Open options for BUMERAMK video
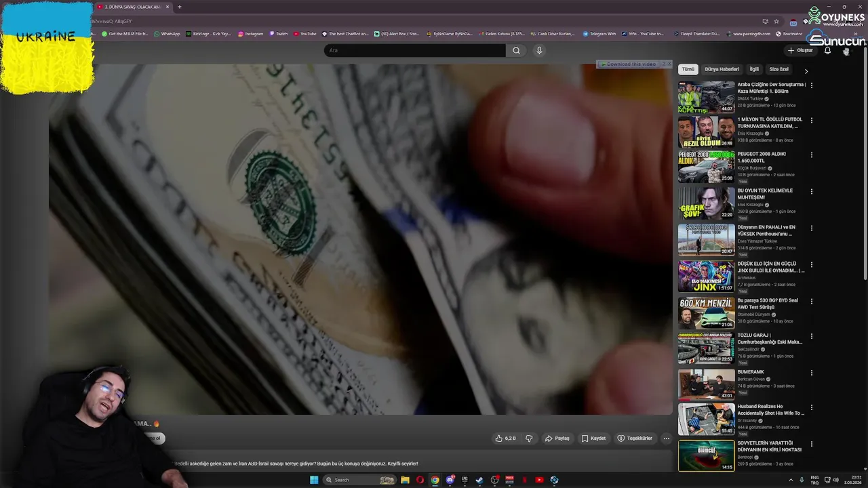This screenshot has height=488, width=868. [811, 373]
